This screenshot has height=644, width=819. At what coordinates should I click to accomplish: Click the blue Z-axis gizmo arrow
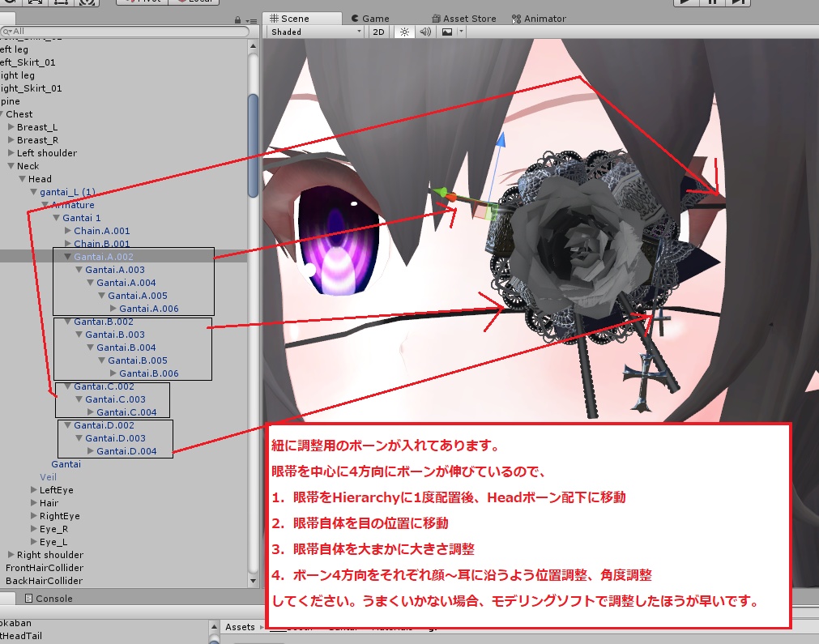pos(501,140)
